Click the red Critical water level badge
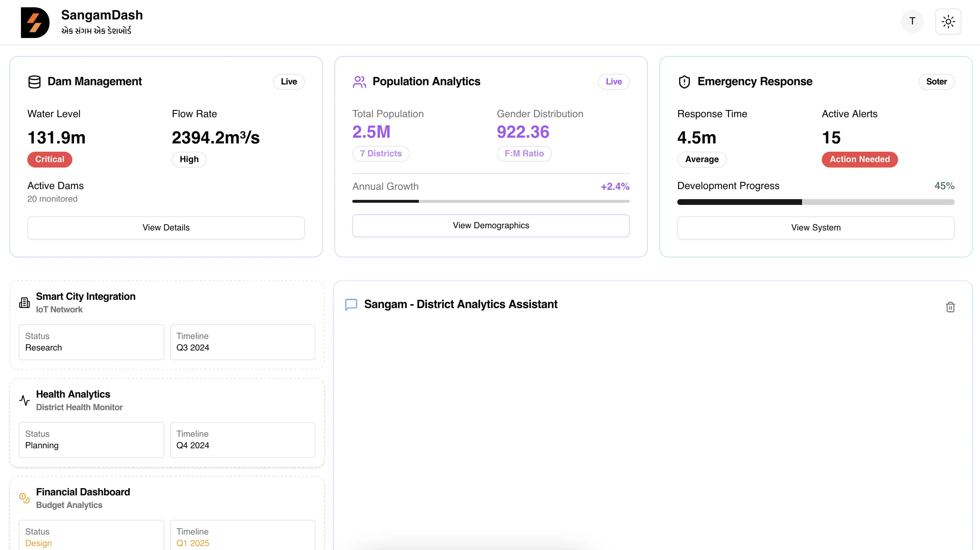980x550 pixels. click(x=50, y=159)
